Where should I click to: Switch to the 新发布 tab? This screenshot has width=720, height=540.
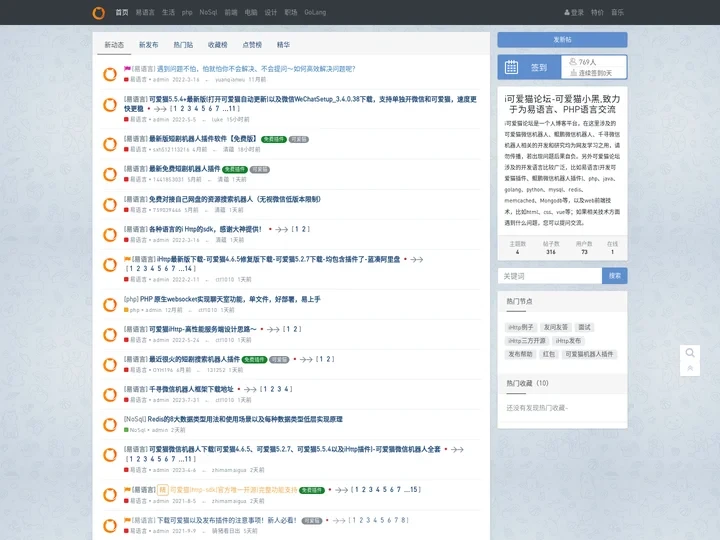148,45
